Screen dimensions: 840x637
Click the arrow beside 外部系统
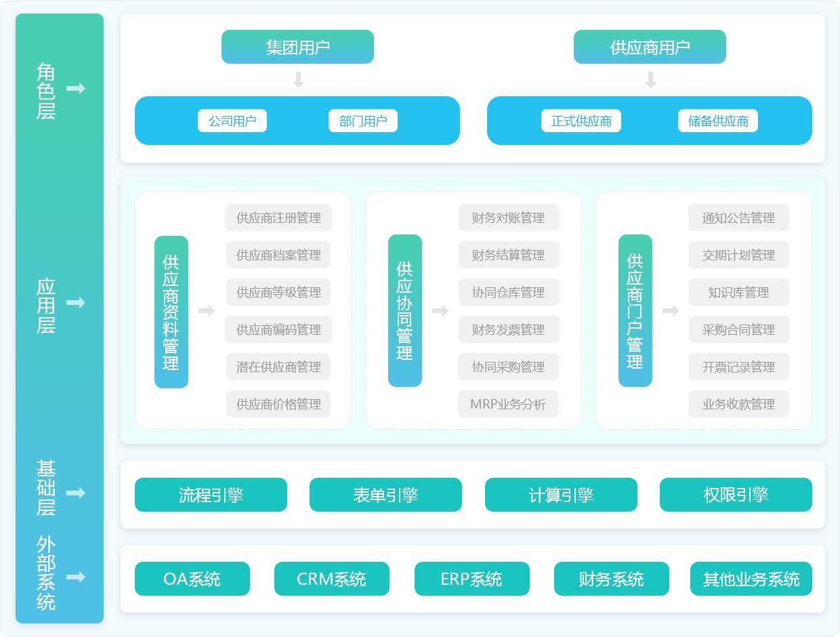[x=75, y=577]
